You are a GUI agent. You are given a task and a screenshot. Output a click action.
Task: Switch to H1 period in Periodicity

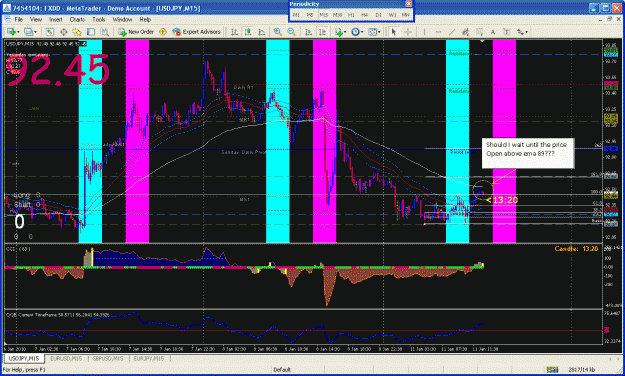(351, 15)
